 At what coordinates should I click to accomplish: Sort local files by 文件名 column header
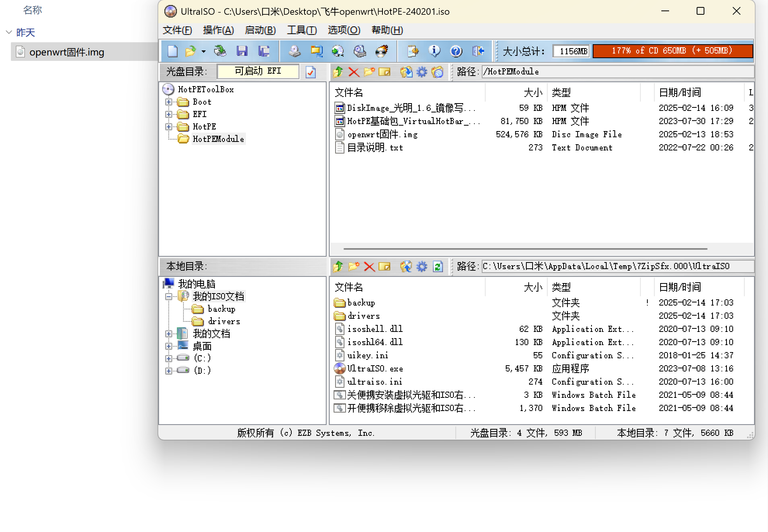click(x=407, y=287)
